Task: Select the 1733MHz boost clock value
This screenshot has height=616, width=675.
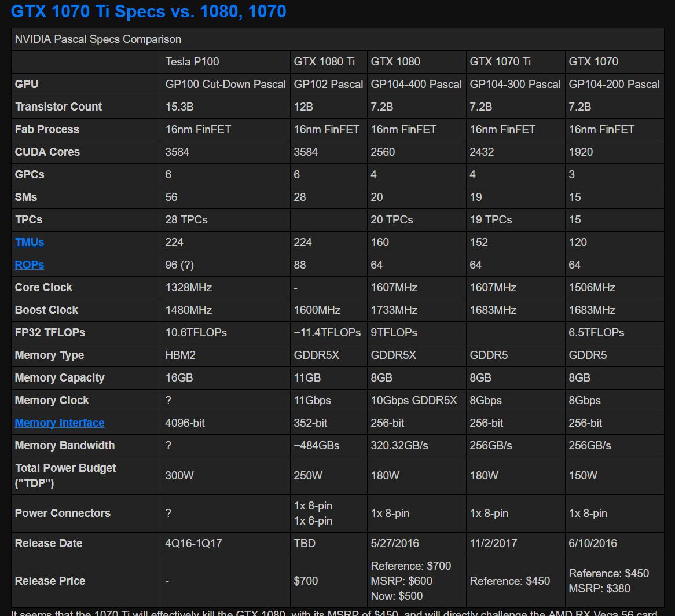Action: [x=394, y=310]
